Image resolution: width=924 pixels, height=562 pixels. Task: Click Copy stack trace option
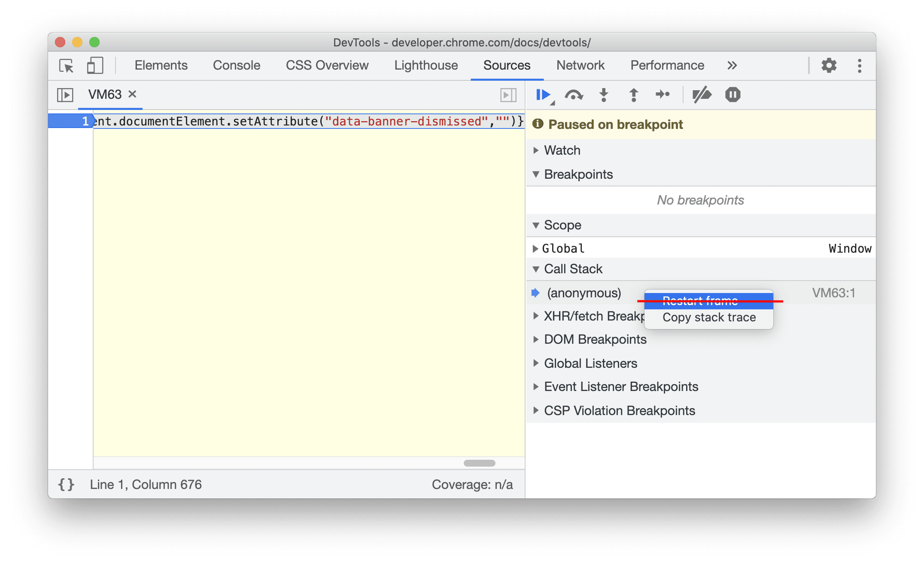[709, 318]
